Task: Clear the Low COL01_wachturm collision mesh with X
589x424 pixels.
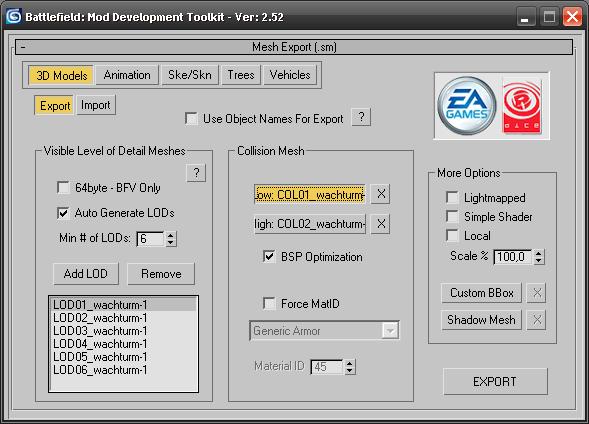Action: pyautogui.click(x=381, y=194)
